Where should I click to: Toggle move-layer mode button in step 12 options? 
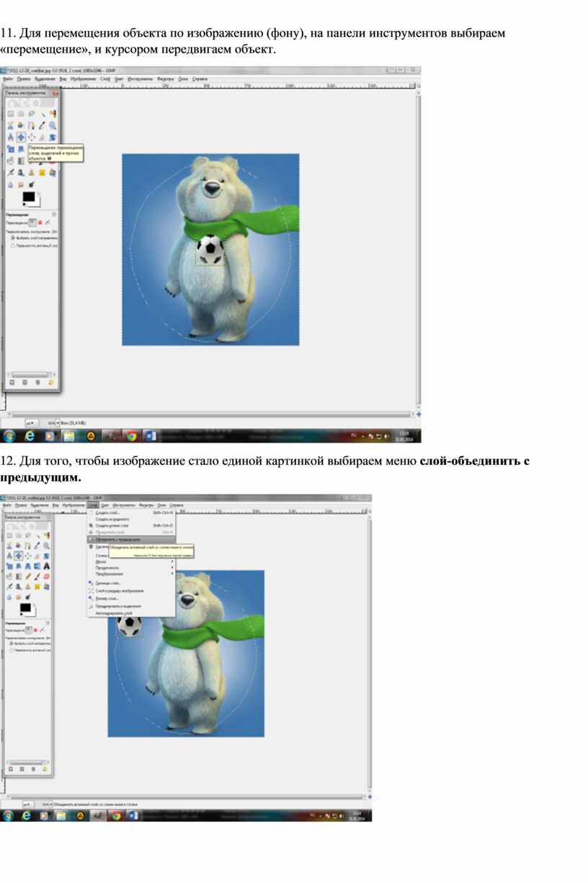coord(29,630)
